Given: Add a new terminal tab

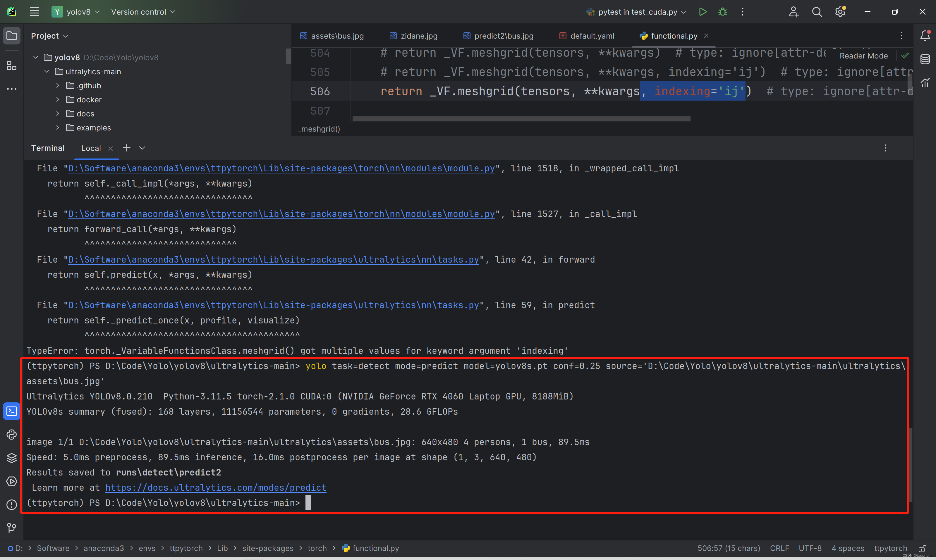Looking at the screenshot, I should (126, 148).
